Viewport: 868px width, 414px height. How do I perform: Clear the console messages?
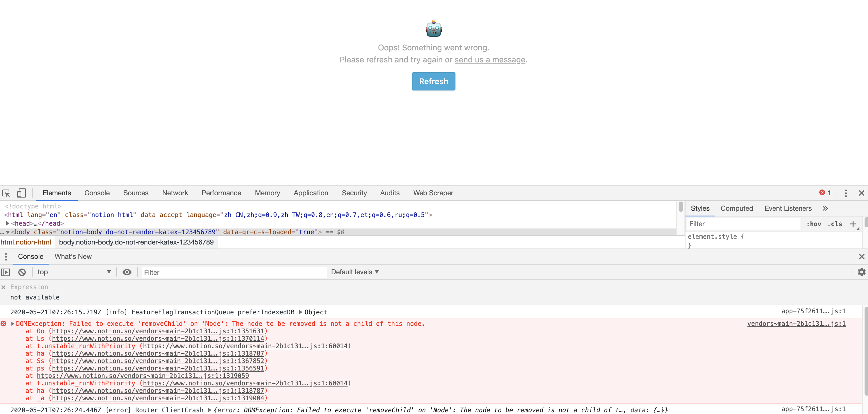[22, 272]
